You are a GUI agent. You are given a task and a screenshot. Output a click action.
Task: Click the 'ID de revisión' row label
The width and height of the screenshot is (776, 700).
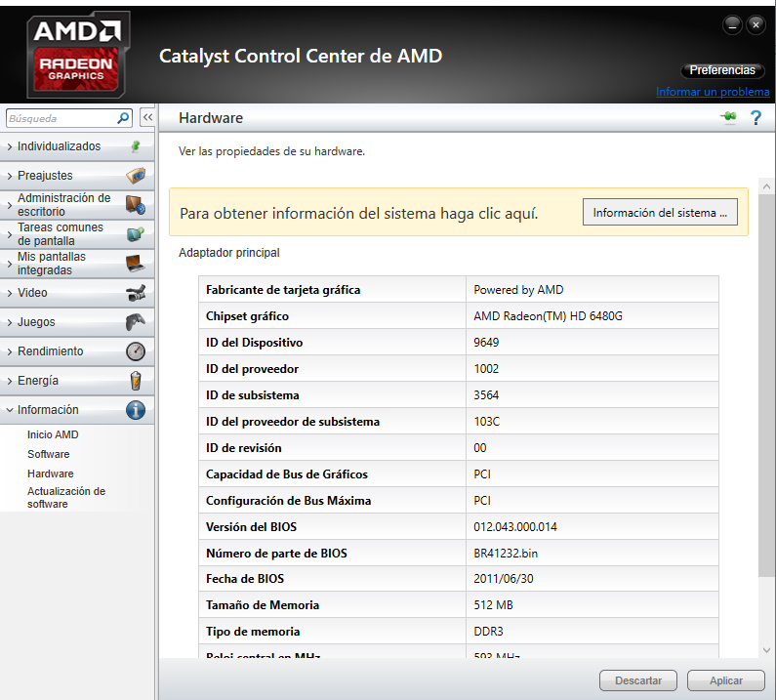point(243,447)
